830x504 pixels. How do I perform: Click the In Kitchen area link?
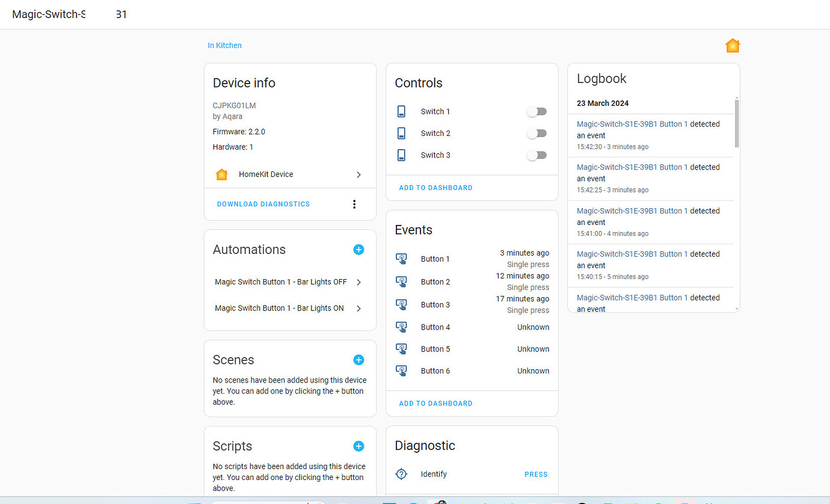pos(224,45)
